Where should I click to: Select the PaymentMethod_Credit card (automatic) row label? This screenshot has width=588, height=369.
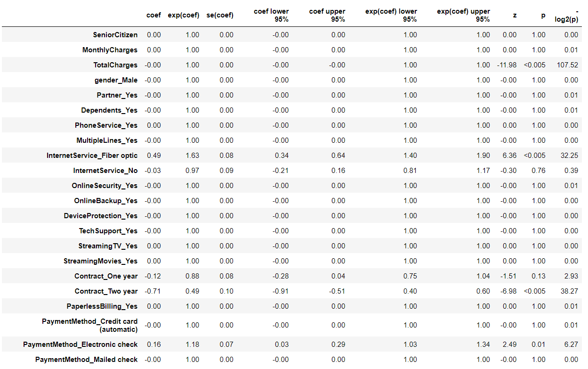tap(90, 325)
